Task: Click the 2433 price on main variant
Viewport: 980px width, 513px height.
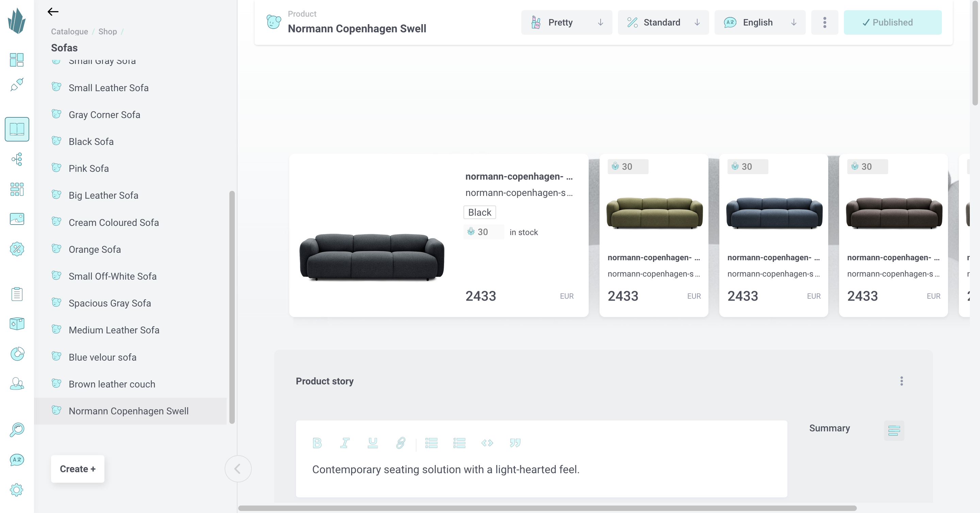Action: click(481, 296)
